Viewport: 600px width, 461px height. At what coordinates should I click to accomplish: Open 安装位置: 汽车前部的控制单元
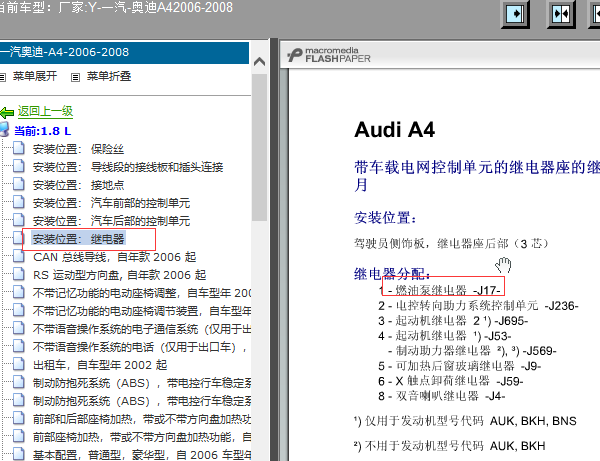[x=111, y=203]
